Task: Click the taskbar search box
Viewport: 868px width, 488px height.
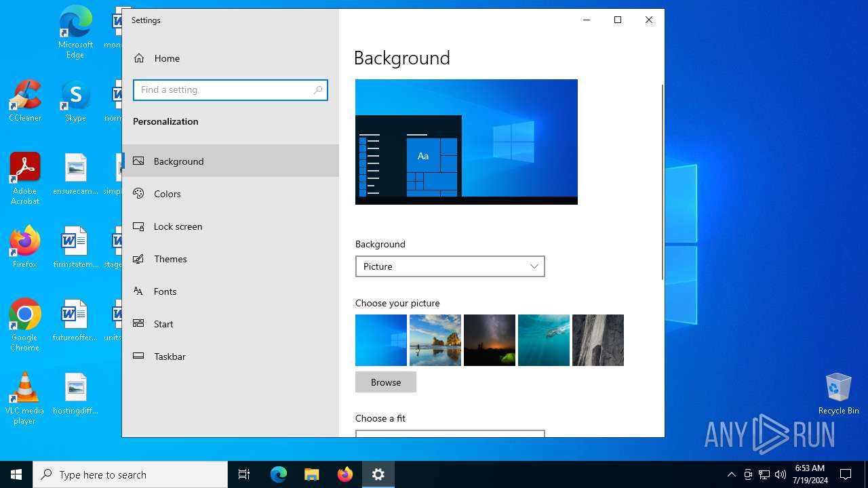Action: tap(130, 474)
